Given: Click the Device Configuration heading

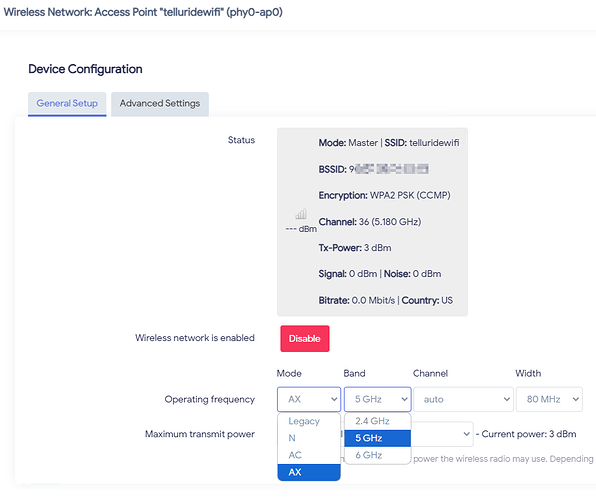Looking at the screenshot, I should [86, 69].
